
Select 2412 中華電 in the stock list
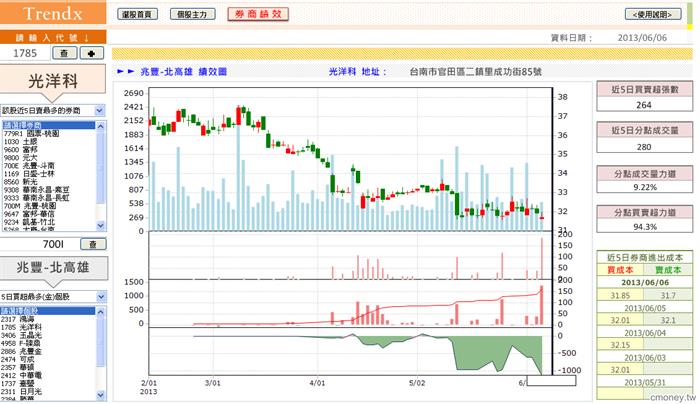(24, 374)
